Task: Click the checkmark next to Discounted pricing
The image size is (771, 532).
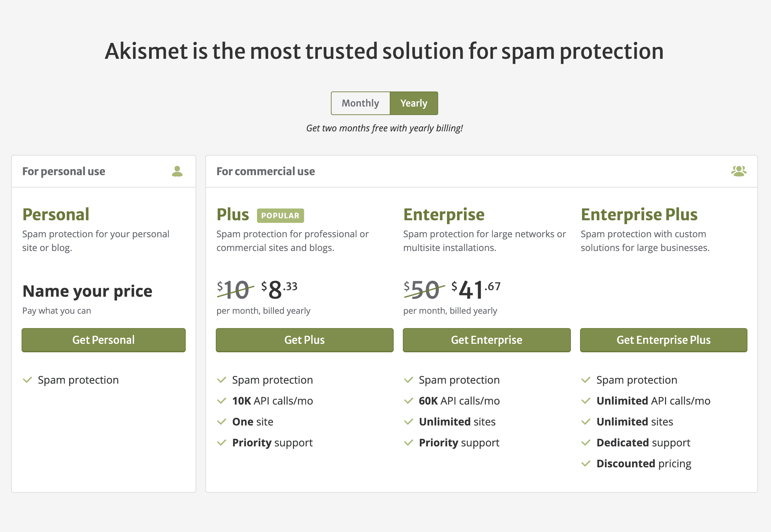Action: (586, 464)
